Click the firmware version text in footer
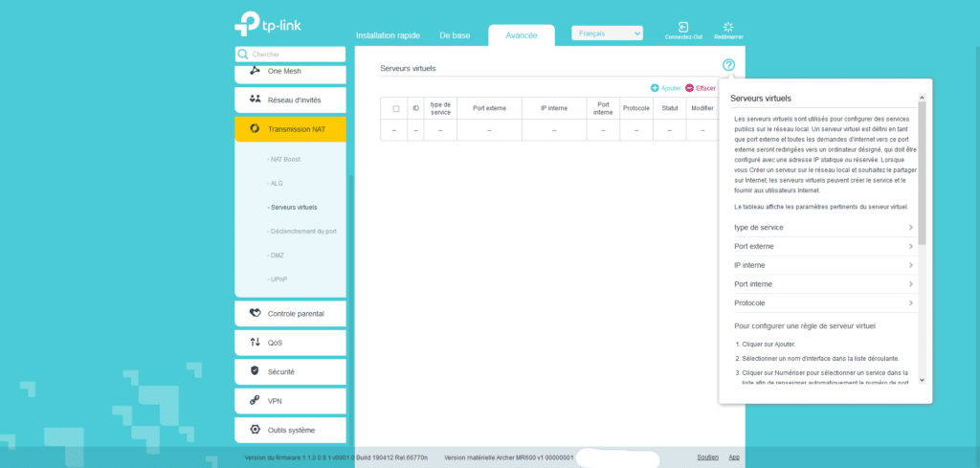Screen dimensions: 980x468 [336, 458]
